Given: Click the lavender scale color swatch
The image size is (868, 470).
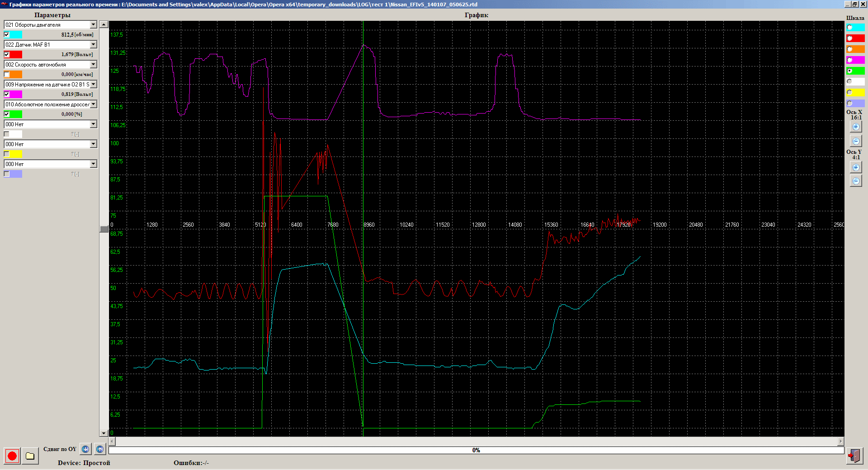Looking at the screenshot, I should pyautogui.click(x=855, y=103).
